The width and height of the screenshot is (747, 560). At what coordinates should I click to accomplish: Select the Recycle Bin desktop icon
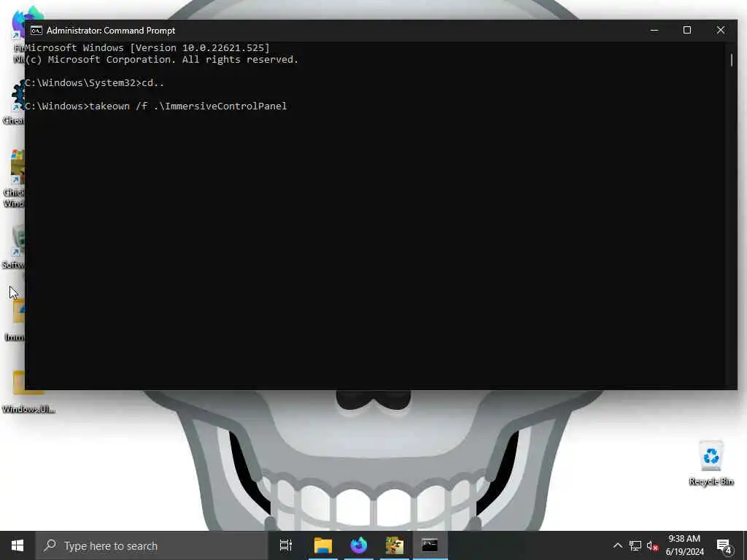coord(711,463)
